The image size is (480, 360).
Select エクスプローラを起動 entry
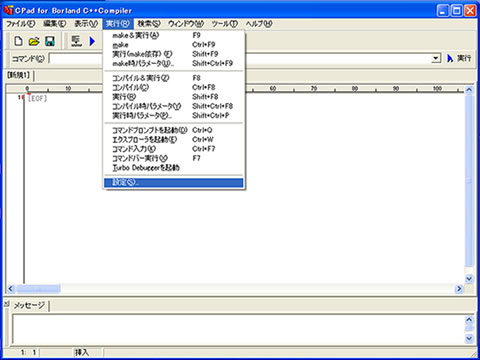173,139
